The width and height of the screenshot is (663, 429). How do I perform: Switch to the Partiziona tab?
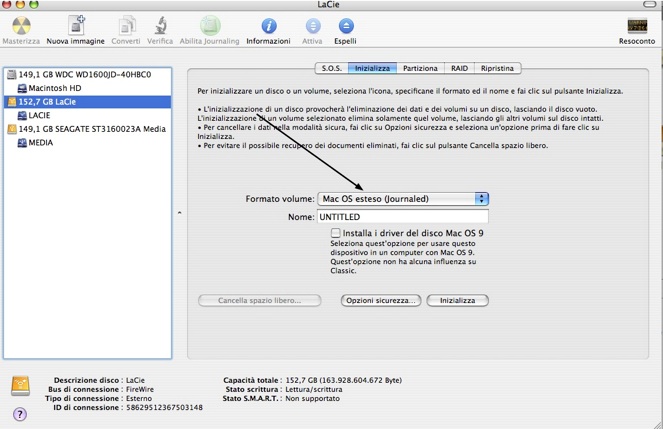tap(420, 68)
